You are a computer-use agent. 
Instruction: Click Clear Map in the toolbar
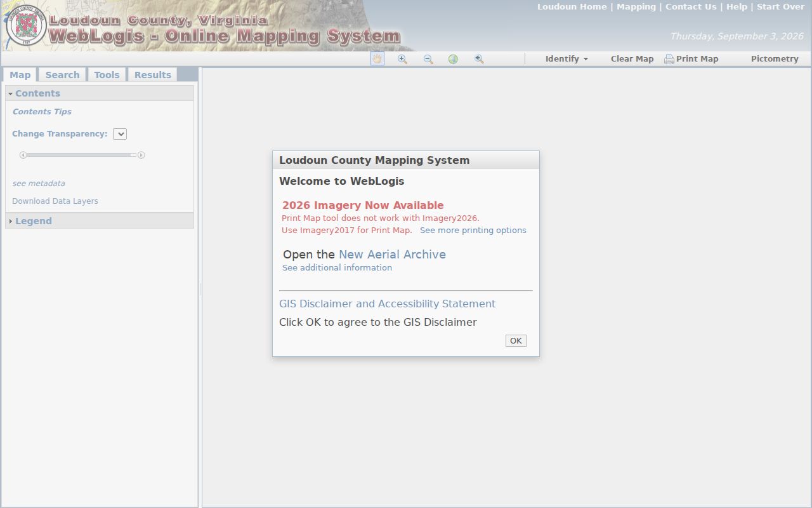point(632,58)
